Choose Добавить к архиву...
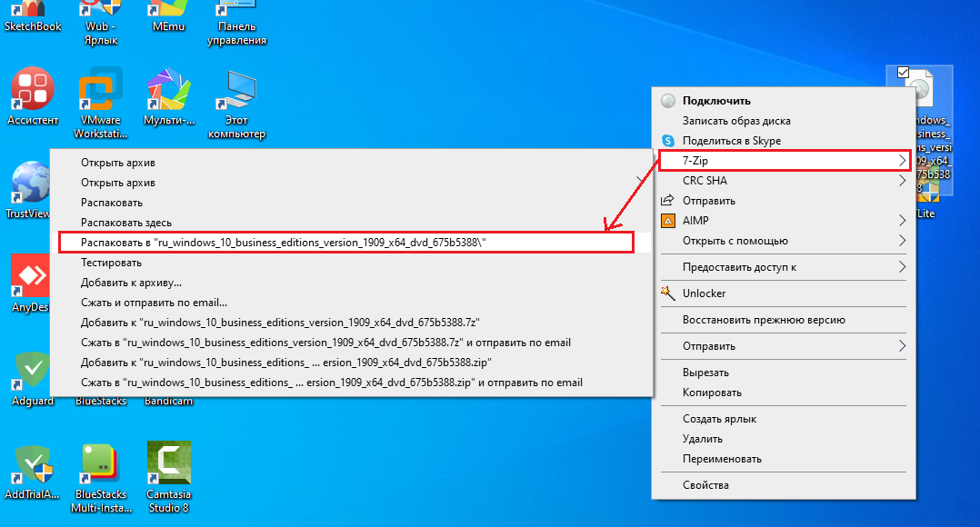Image resolution: width=980 pixels, height=527 pixels. click(x=351, y=283)
